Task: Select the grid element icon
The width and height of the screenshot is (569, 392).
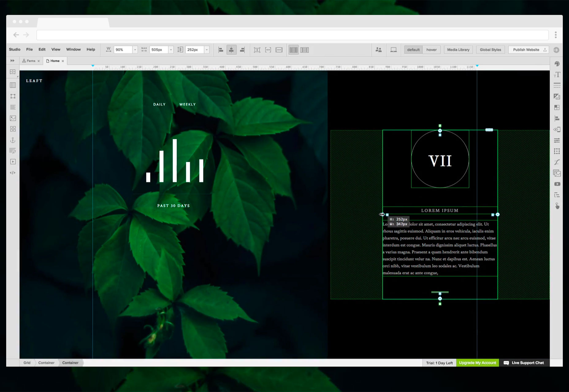Action: [x=13, y=129]
